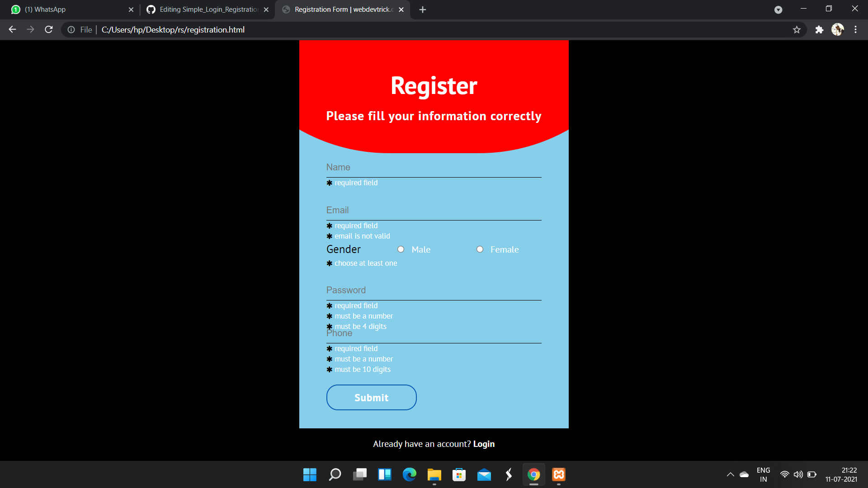
Task: Open XAMPP from the taskbar
Action: 559,474
